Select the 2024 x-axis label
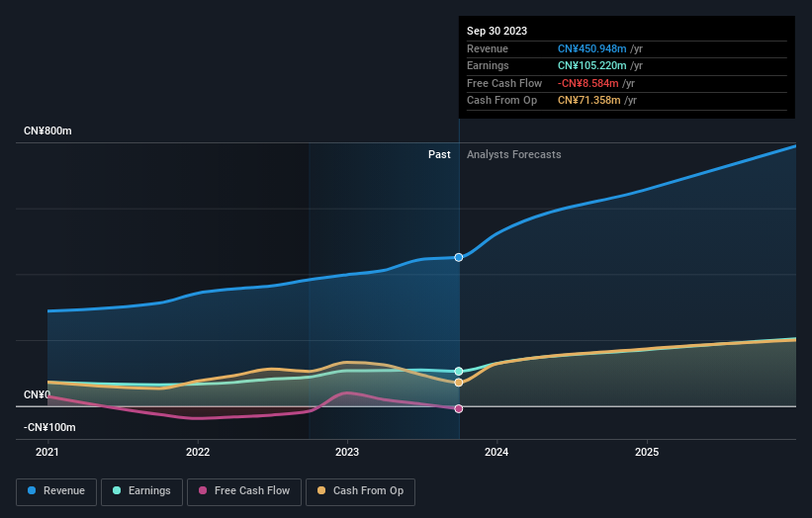Screen dimensions: 812x518 (496, 452)
